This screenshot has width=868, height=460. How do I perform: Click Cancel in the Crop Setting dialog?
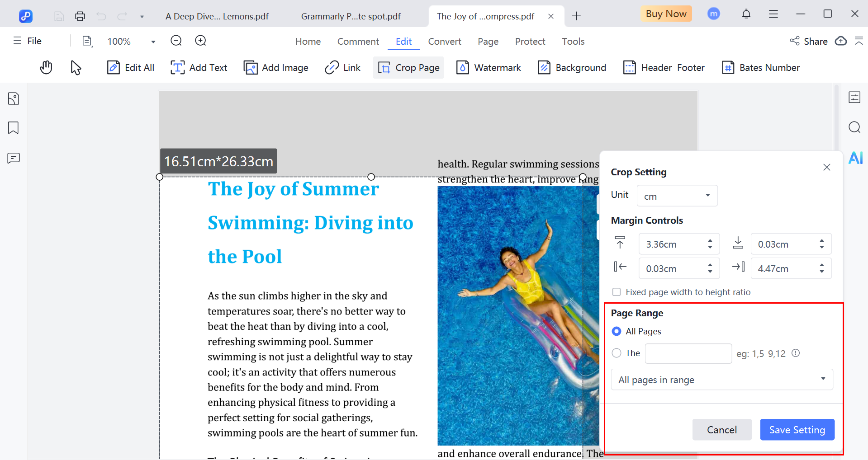point(722,430)
